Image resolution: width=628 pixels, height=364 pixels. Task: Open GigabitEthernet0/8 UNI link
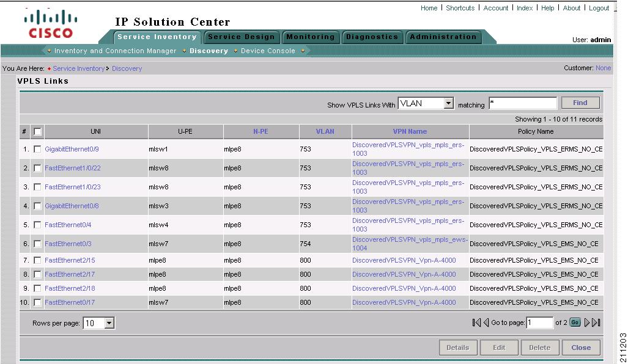72,206
